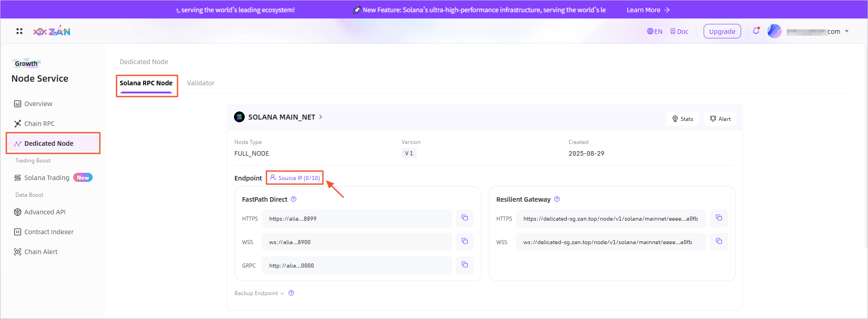Click the FULL_NODE node type value

pyautogui.click(x=252, y=153)
